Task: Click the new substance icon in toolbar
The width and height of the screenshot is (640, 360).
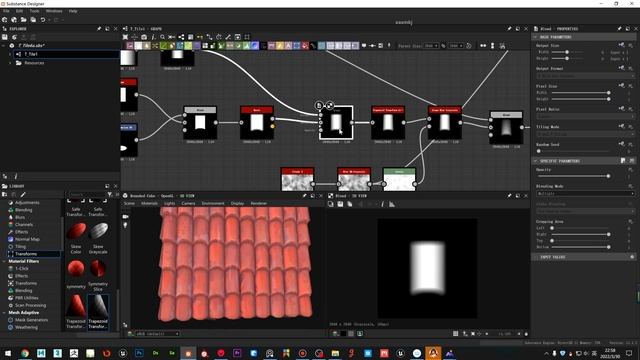Action: click(x=4, y=20)
